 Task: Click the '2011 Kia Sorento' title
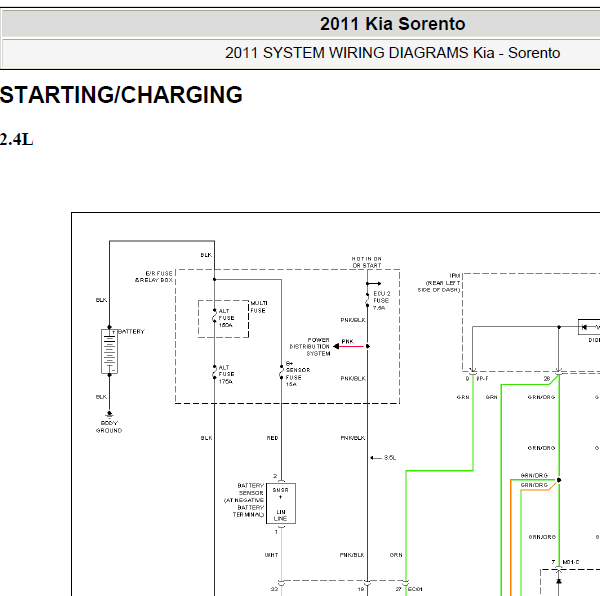click(x=393, y=24)
